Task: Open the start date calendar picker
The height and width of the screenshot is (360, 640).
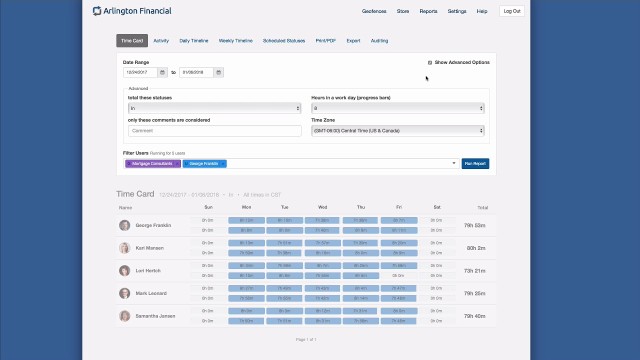Action: 162,72
